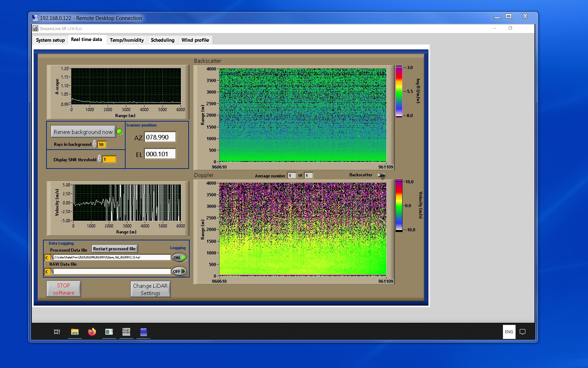
Task: Click the Doppler velocity color scale bar
Action: tap(399, 206)
